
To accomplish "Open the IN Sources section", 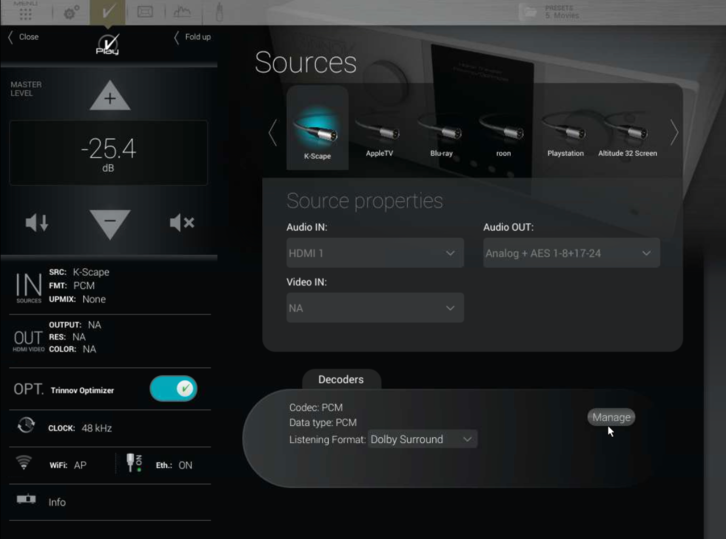I will (x=29, y=287).
